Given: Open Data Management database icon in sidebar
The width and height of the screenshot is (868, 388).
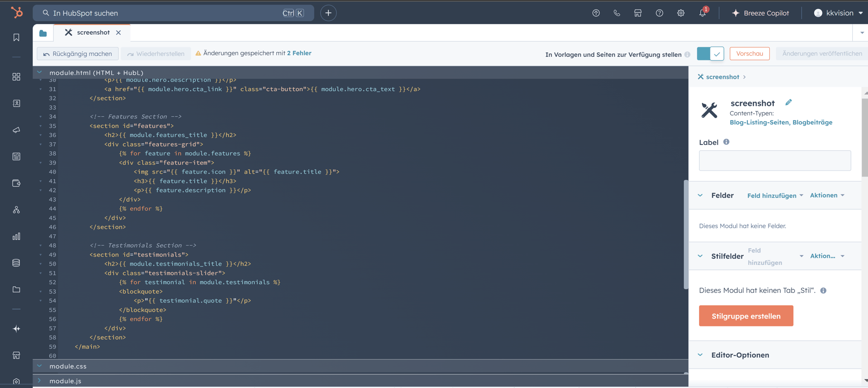Looking at the screenshot, I should click(16, 263).
